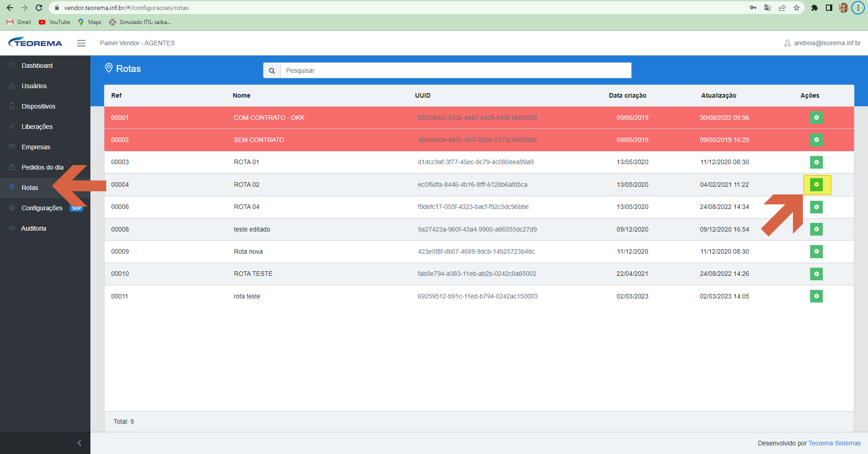Click name COM CONTRATO - OKK
This screenshot has height=454, width=868.
269,118
